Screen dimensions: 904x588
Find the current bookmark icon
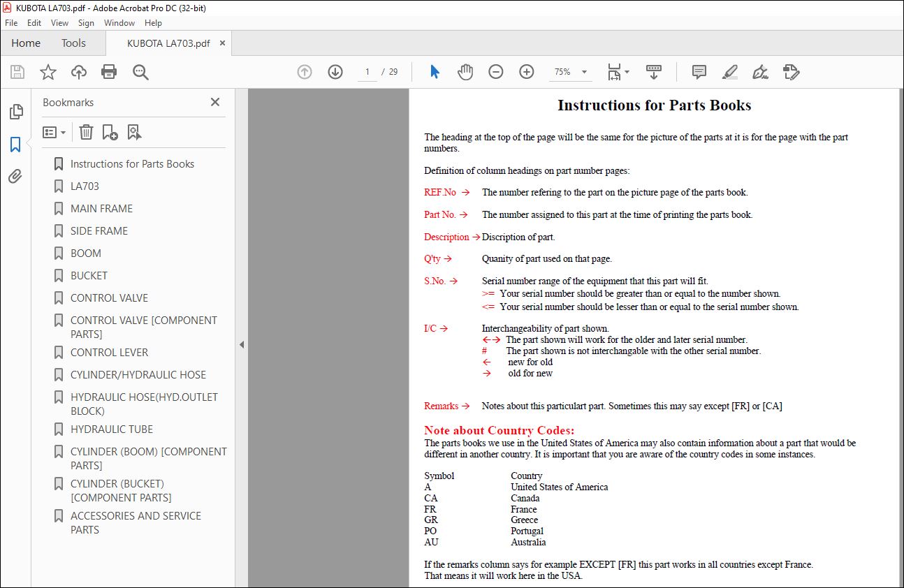tap(135, 132)
